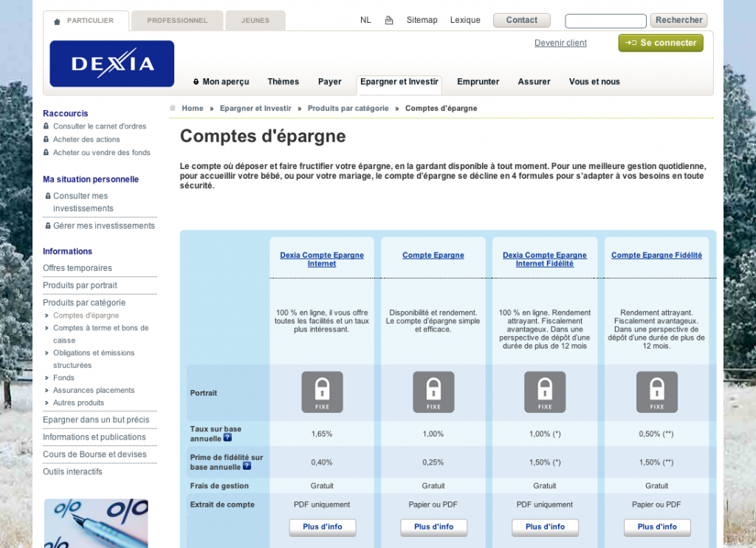The width and height of the screenshot is (756, 548).
Task: Switch to the Professionnel tab
Action: 177,21
